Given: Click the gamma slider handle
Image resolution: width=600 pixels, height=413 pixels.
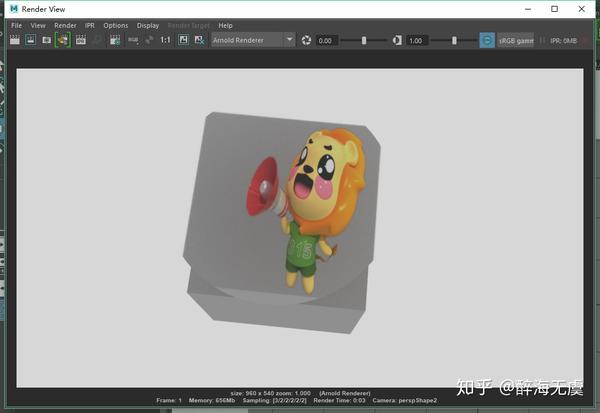Looking at the screenshot, I should pyautogui.click(x=454, y=40).
